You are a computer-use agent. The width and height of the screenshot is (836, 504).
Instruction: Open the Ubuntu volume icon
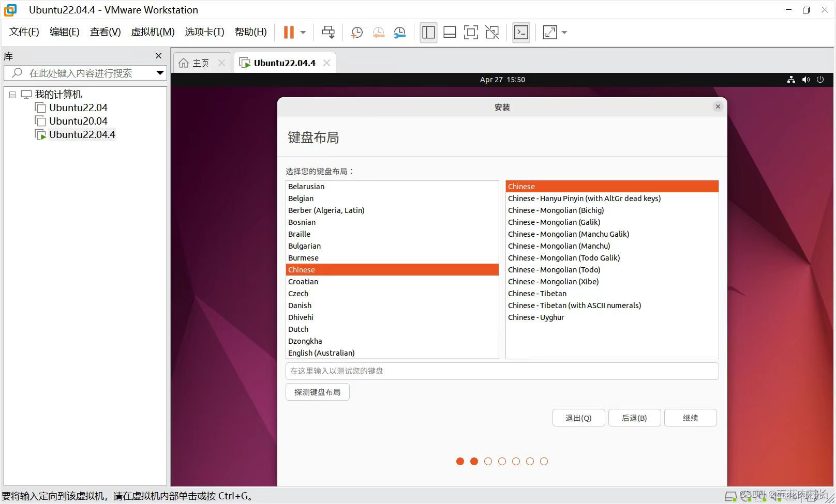(x=805, y=80)
